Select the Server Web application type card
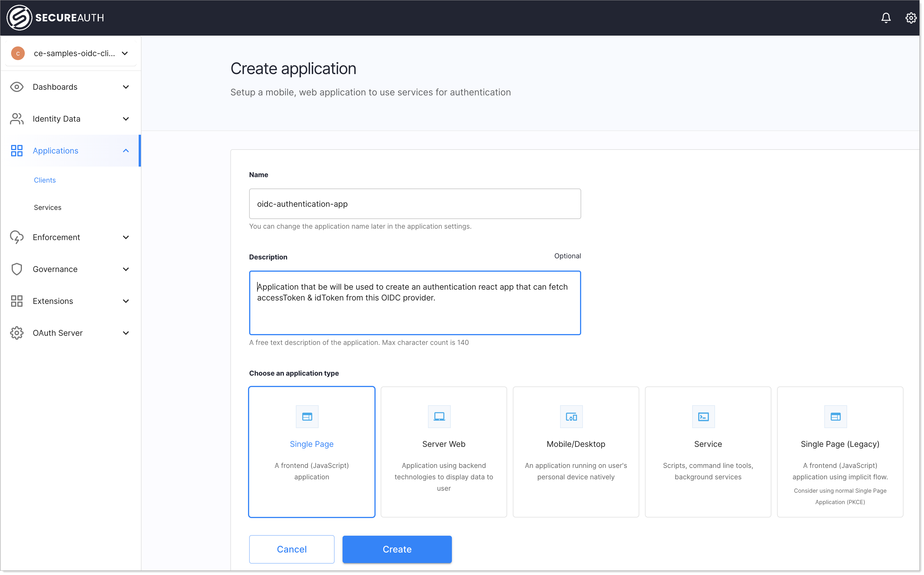924x575 pixels. (x=444, y=452)
